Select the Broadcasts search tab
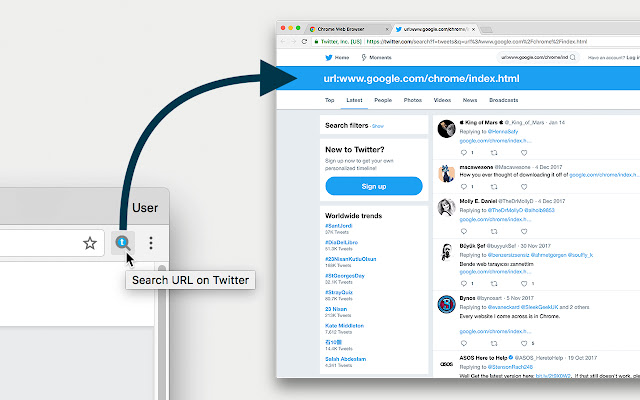 [x=504, y=100]
